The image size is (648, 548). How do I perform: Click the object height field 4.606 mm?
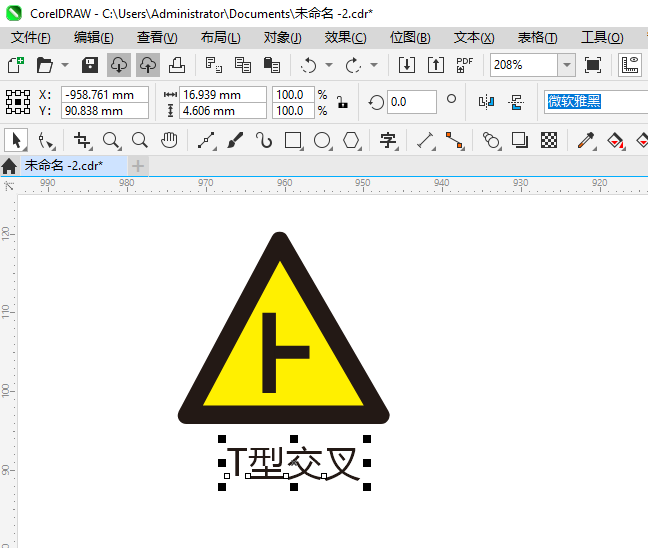223,111
